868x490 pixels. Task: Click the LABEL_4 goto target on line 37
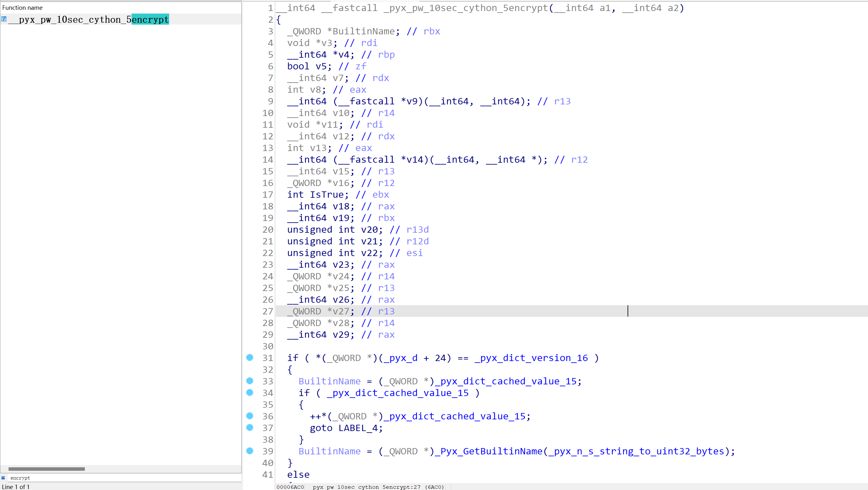click(358, 428)
